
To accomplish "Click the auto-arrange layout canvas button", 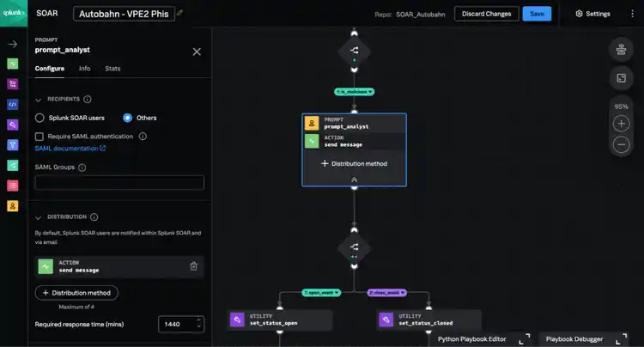I will [621, 50].
